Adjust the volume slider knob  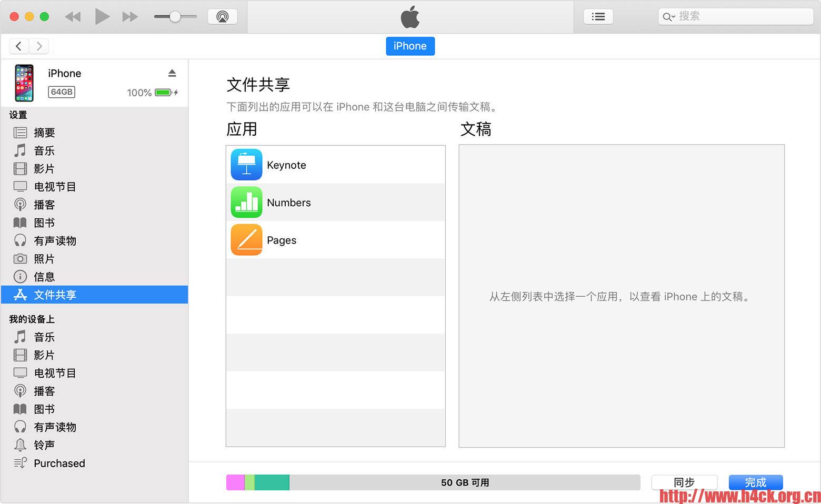tap(175, 17)
